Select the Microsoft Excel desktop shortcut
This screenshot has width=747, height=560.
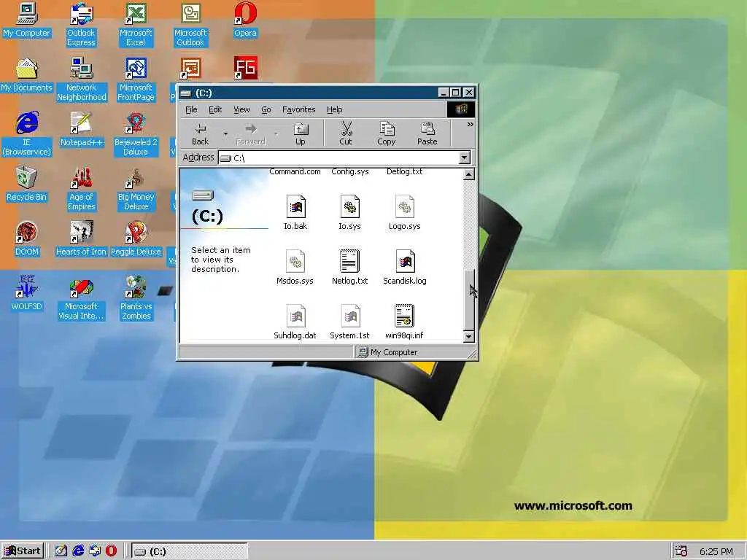click(x=136, y=25)
